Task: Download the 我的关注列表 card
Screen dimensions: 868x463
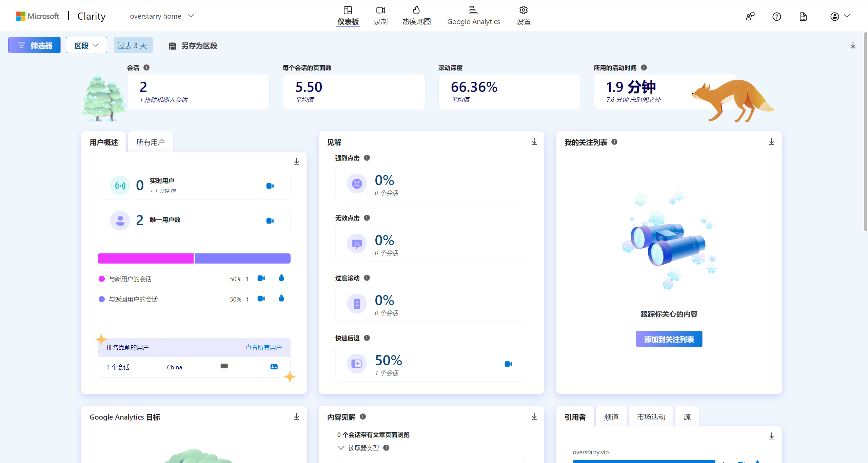Action: (x=772, y=142)
